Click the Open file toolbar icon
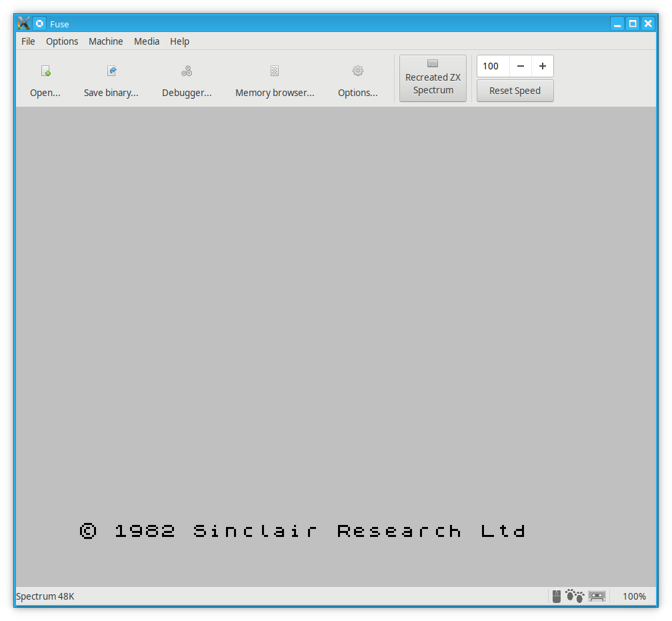The image size is (672, 621). [x=45, y=71]
